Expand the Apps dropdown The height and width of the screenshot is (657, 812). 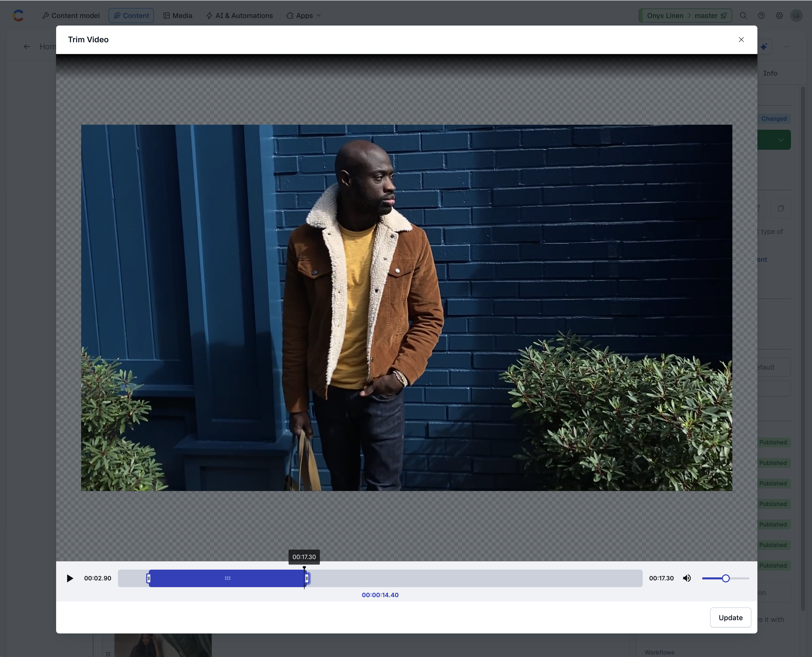[x=304, y=16]
